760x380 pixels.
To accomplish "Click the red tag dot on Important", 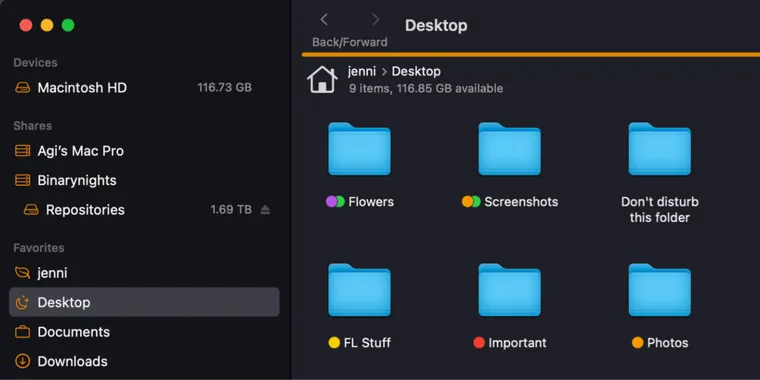I will 479,343.
